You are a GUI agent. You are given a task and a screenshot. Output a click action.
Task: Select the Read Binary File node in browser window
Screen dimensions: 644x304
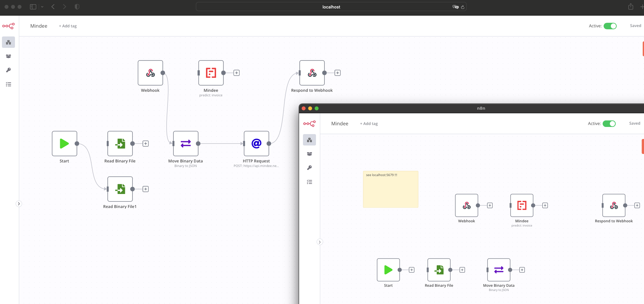(x=120, y=144)
